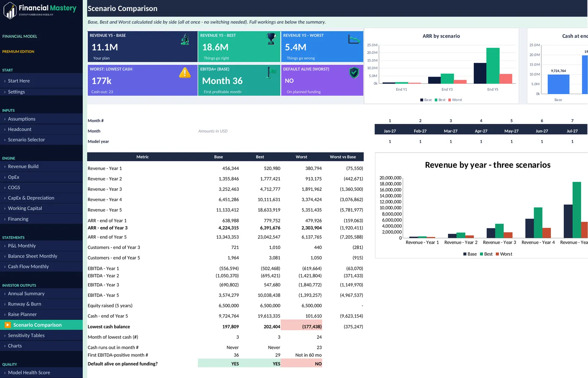Image resolution: width=588 pixels, height=378 pixels.
Task: Open Annual Summary output
Action: 41,293
